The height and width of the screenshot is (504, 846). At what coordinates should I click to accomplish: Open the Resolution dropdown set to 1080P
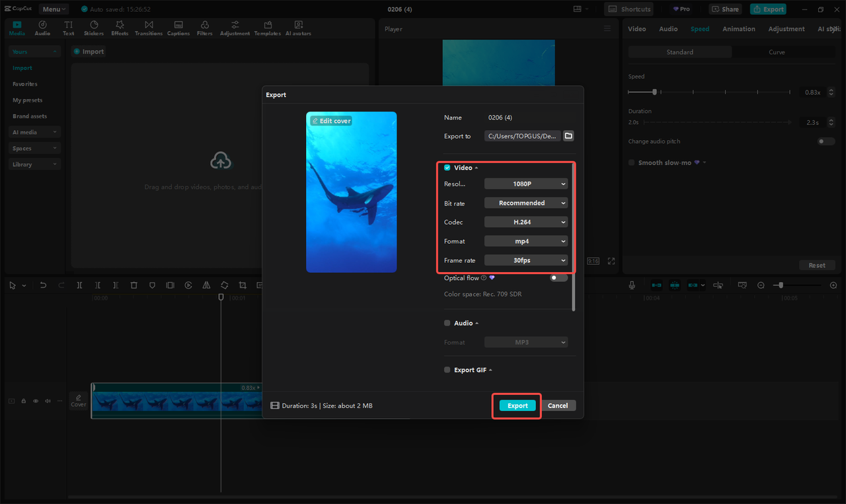click(525, 183)
